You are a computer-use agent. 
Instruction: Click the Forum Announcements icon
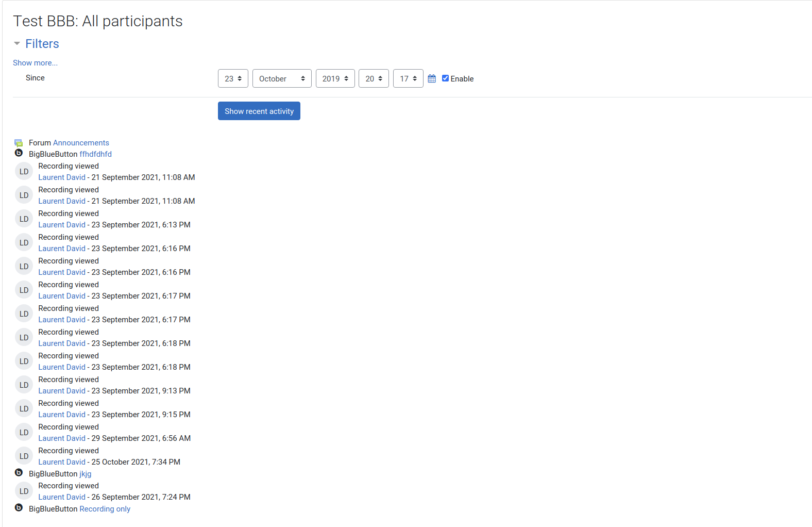pos(19,143)
